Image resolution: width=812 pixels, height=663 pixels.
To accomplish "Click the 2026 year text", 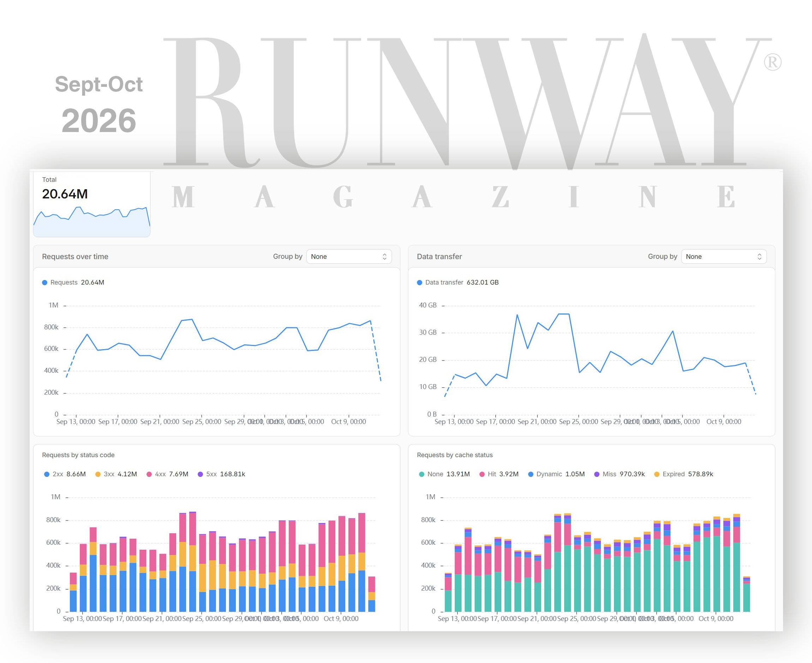I will 99,121.
